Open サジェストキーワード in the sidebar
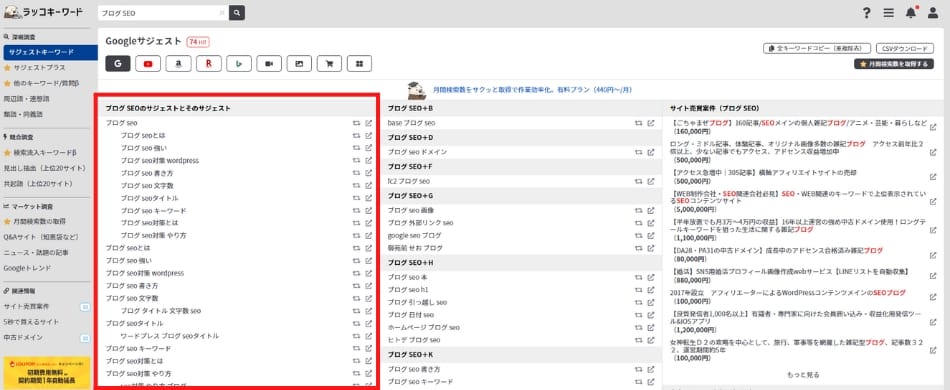The height and width of the screenshot is (390, 950). tap(49, 52)
